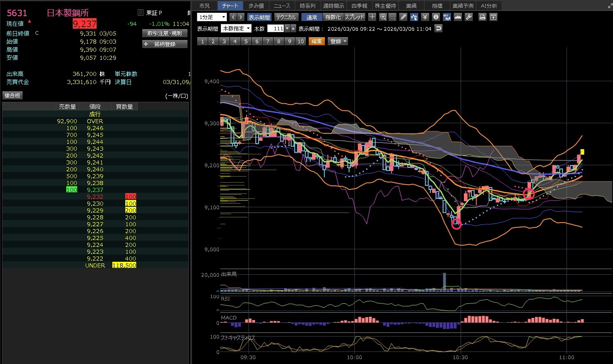Click the info circle icon
Screen dimensions: 613x364
coord(436,17)
